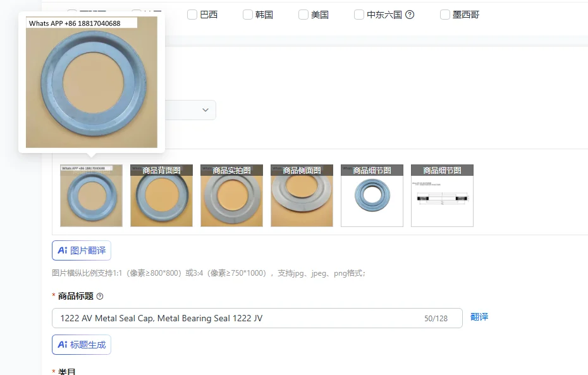
Task: Tick the 墨西哥 checkbox
Action: 445,14
